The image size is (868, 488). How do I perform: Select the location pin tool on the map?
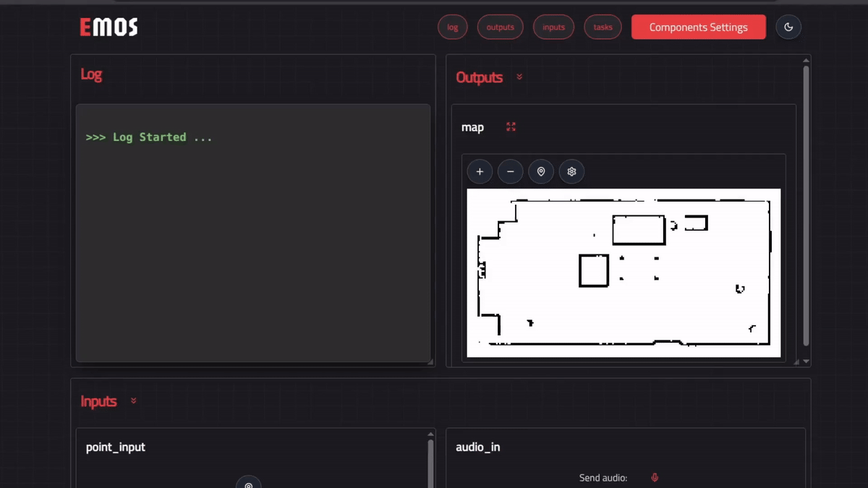[540, 171]
